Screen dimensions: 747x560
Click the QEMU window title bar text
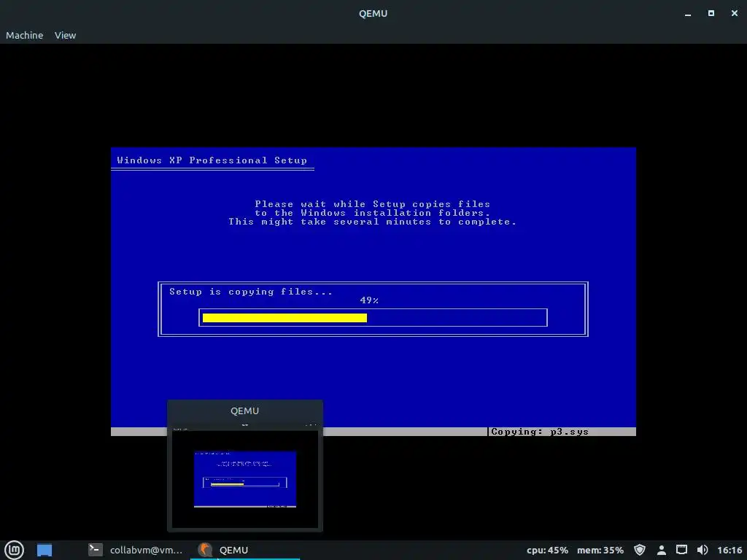(x=373, y=13)
